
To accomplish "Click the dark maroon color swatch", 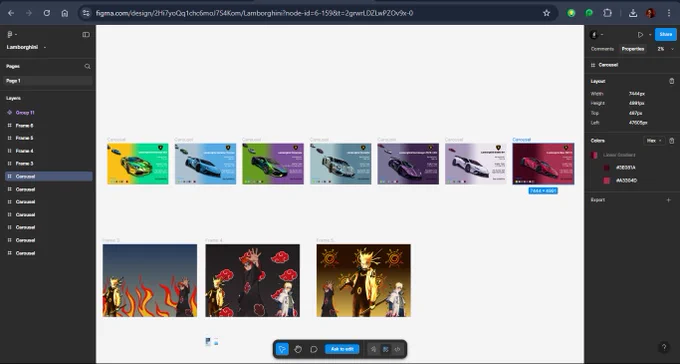I will click(607, 167).
